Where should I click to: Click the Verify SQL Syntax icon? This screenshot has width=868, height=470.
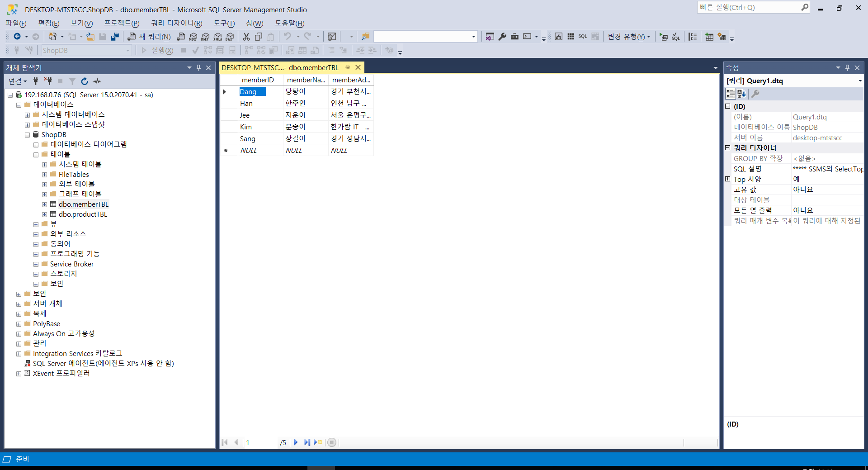[676, 37]
